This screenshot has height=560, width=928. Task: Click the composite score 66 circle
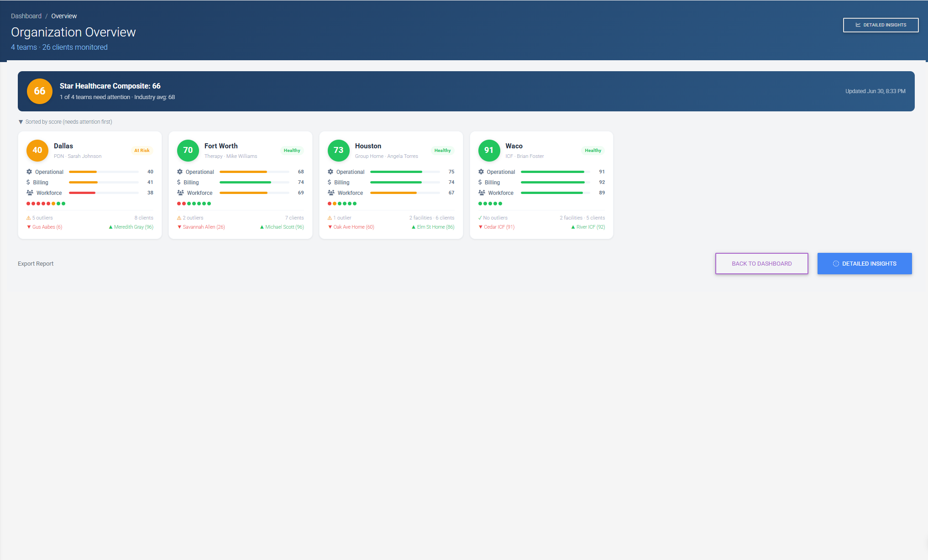click(40, 91)
